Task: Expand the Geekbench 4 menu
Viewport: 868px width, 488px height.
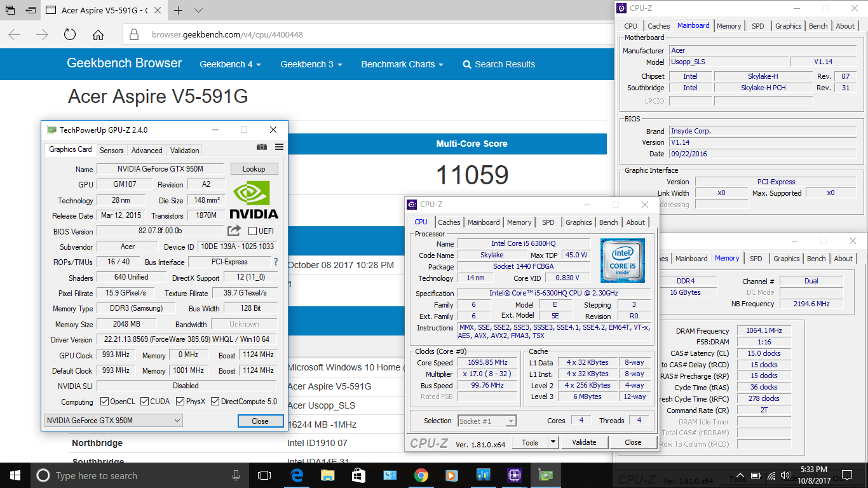Action: (x=230, y=64)
